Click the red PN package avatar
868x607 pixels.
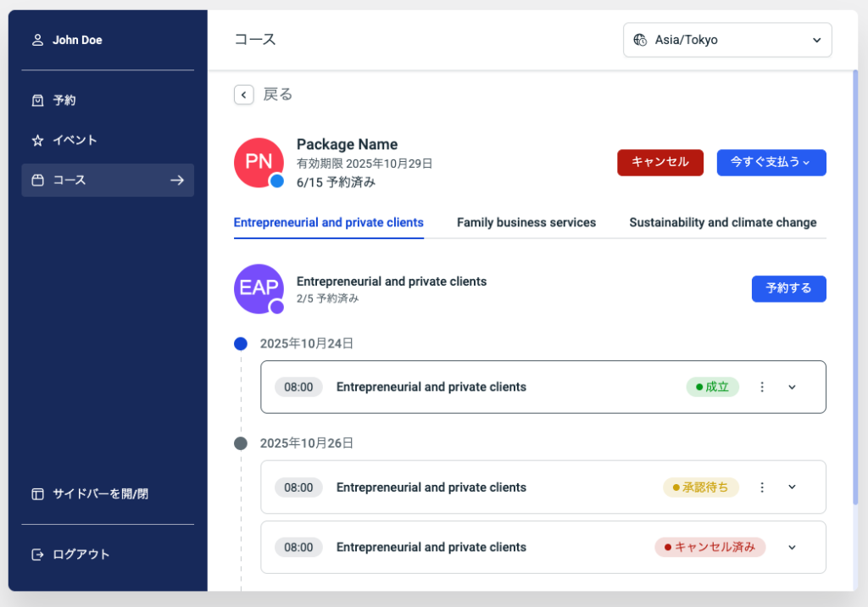click(x=259, y=163)
